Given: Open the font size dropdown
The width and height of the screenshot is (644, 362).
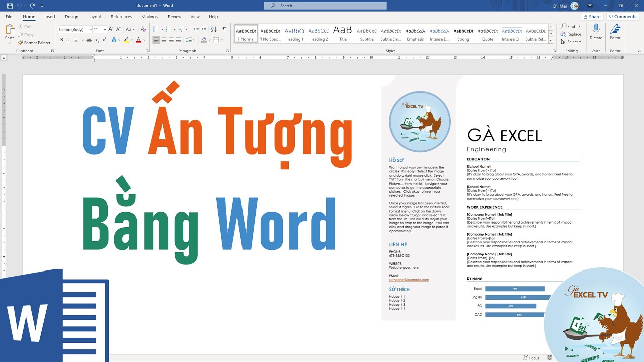Looking at the screenshot, I should (105, 30).
